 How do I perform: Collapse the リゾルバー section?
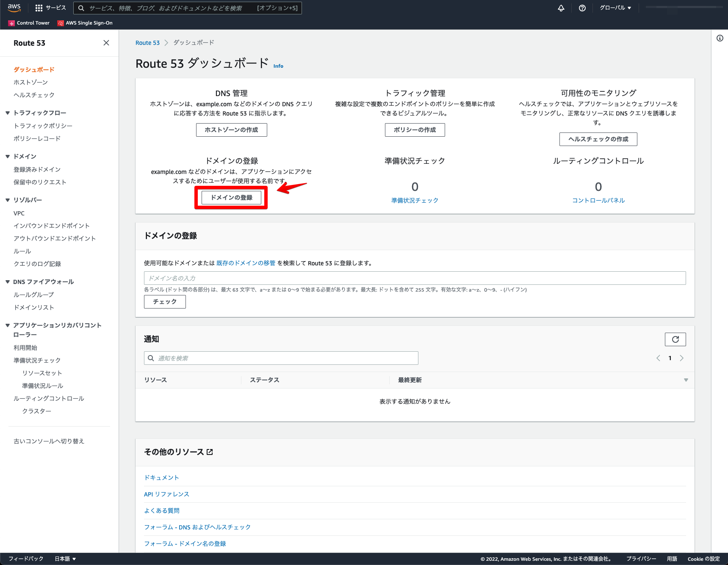[8, 200]
